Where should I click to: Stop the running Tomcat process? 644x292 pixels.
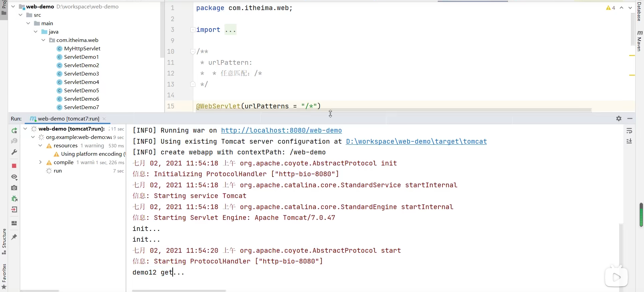pos(14,166)
